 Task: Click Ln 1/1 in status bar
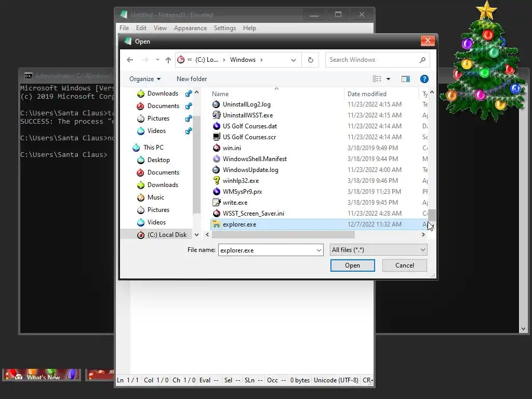coord(128,380)
